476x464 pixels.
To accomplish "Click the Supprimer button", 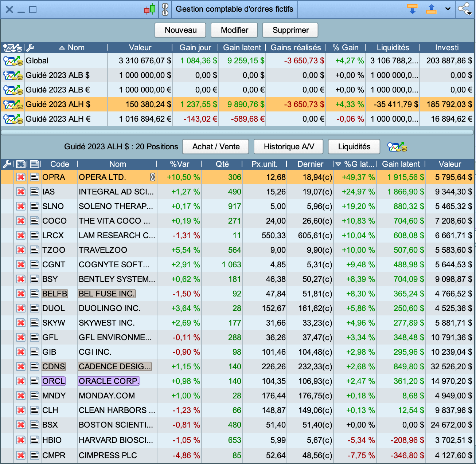I will [290, 30].
